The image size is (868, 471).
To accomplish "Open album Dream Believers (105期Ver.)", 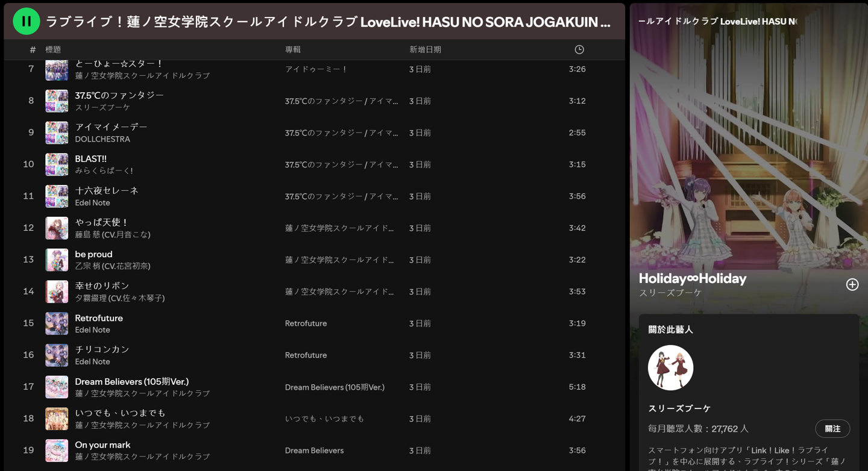I will pos(335,387).
